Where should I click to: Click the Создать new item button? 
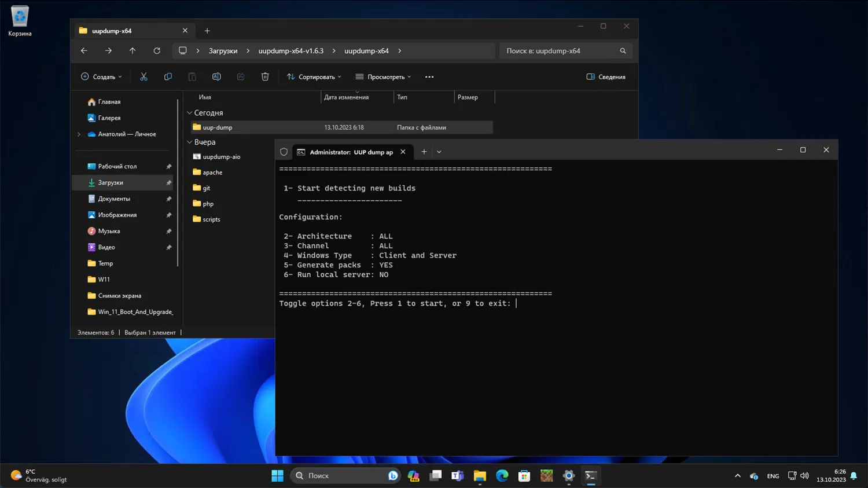coord(101,76)
